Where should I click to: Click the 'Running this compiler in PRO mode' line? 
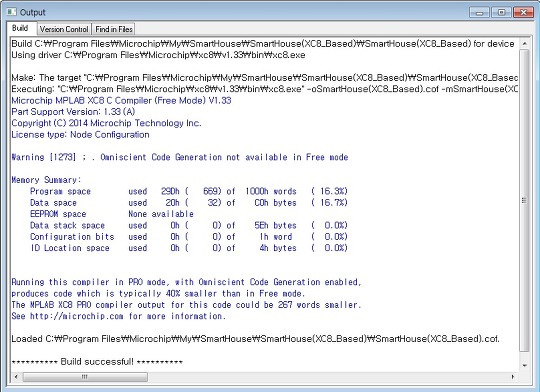pos(186,282)
